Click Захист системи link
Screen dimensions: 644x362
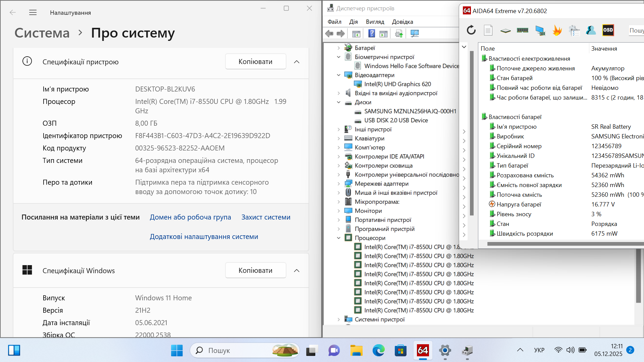click(x=266, y=217)
